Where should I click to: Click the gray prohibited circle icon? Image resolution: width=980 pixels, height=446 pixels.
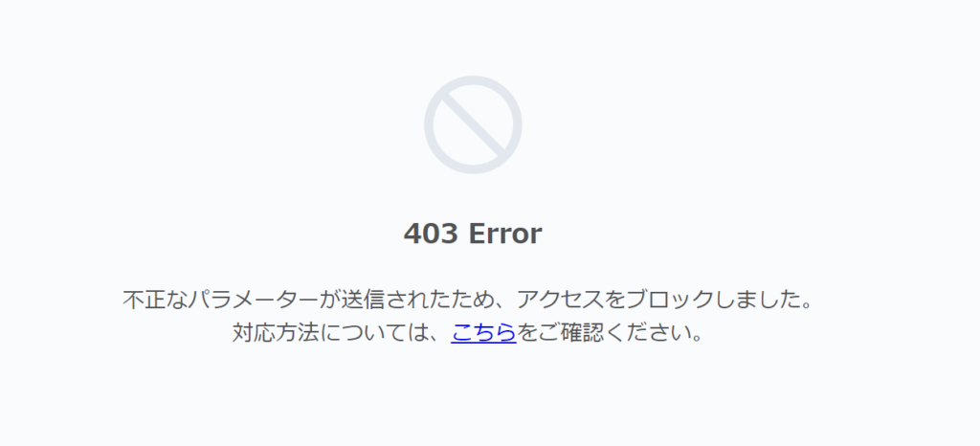(473, 125)
